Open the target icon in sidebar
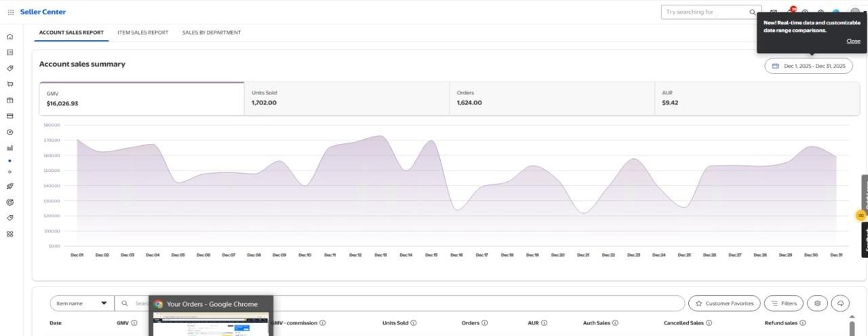 (9, 202)
